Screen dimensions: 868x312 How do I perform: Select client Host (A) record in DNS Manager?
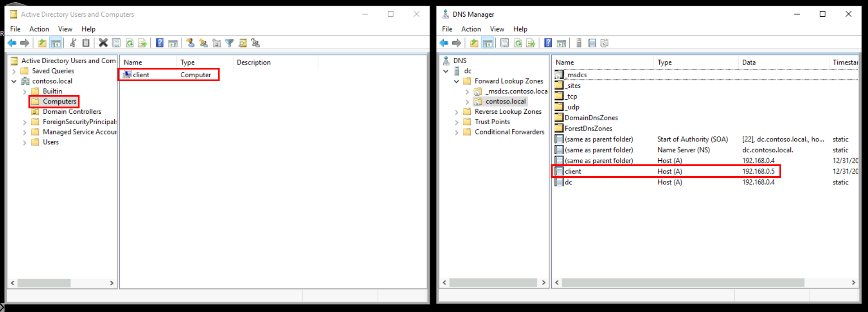666,171
